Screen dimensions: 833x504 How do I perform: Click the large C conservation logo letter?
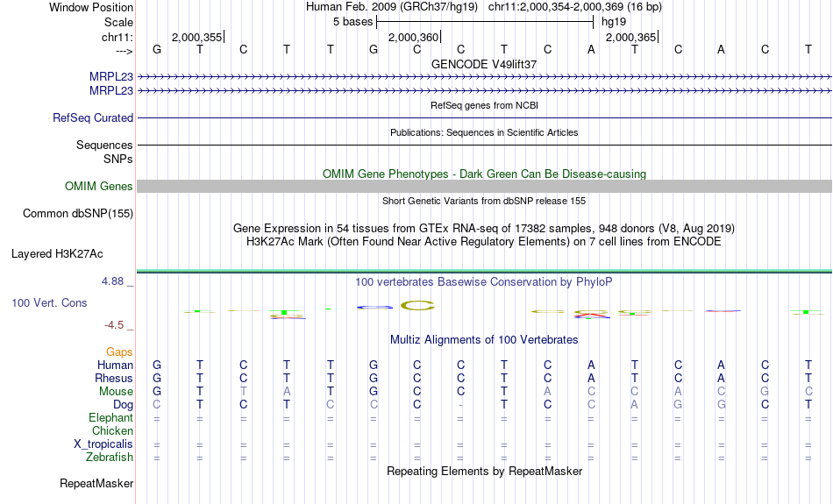[x=417, y=305]
